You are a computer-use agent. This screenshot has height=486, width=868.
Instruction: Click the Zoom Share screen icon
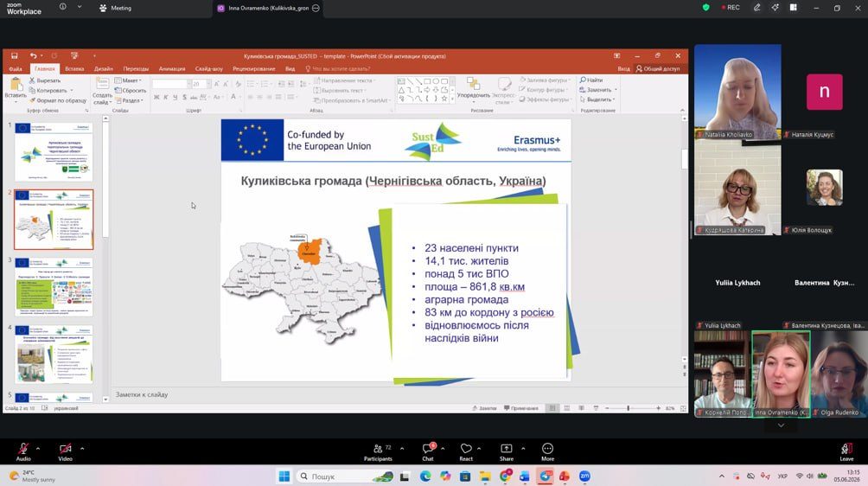[507, 449]
